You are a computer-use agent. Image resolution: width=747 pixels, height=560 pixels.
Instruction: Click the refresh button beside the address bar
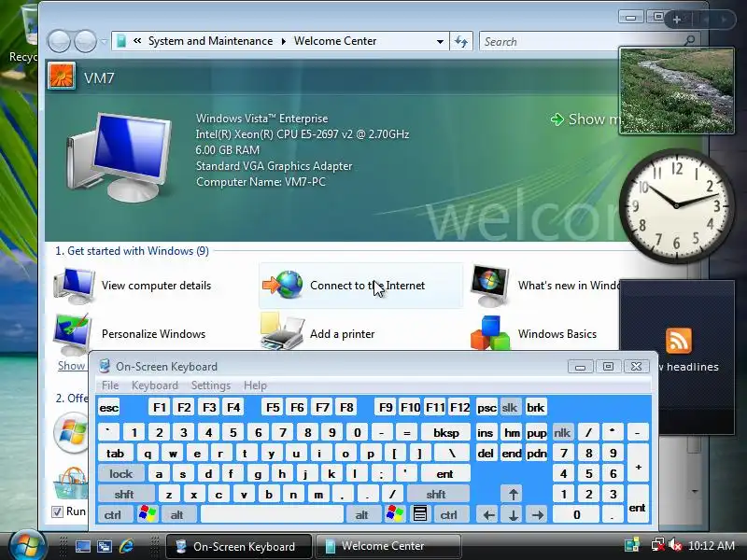[461, 41]
